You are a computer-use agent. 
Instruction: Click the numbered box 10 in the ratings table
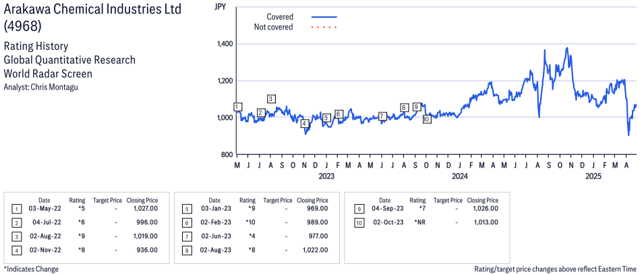(x=359, y=223)
